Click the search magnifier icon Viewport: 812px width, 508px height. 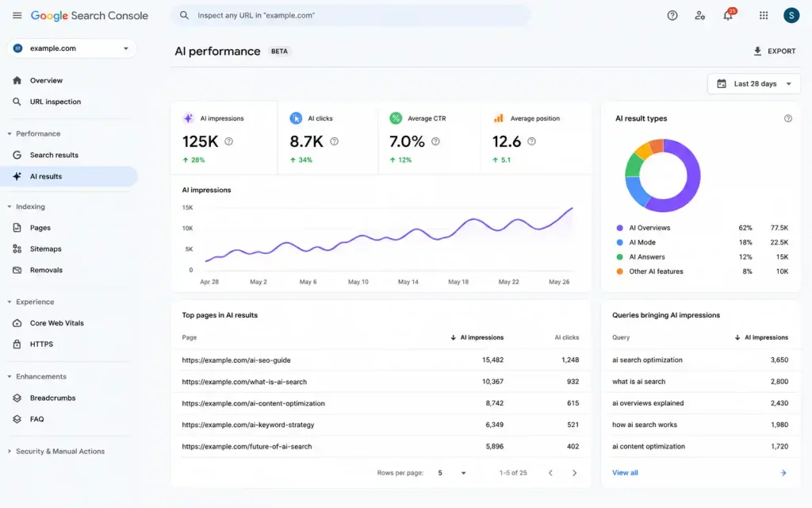click(184, 16)
